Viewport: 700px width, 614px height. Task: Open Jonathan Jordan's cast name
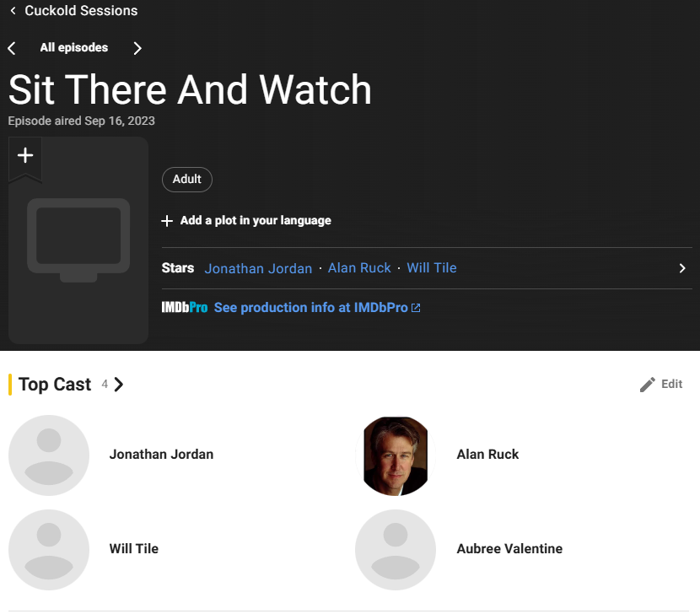click(162, 455)
